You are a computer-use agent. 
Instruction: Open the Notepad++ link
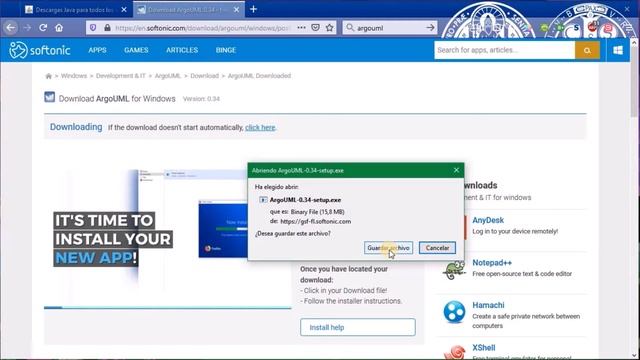point(492,262)
